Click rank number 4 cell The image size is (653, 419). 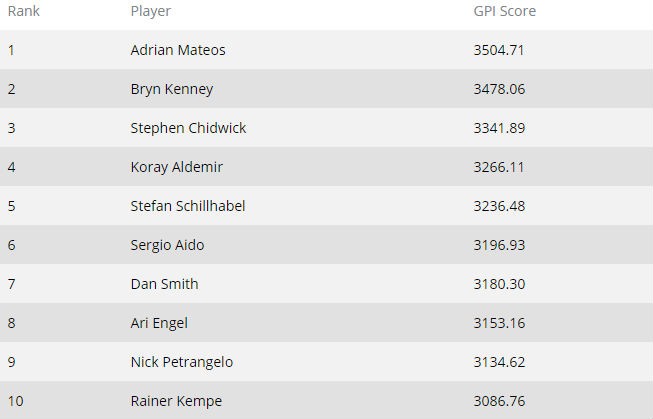click(x=12, y=167)
